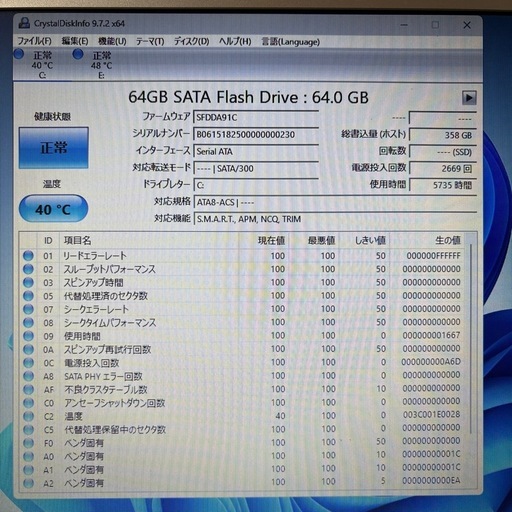Click the 項目名 column header
The image size is (512, 512).
(x=149, y=241)
